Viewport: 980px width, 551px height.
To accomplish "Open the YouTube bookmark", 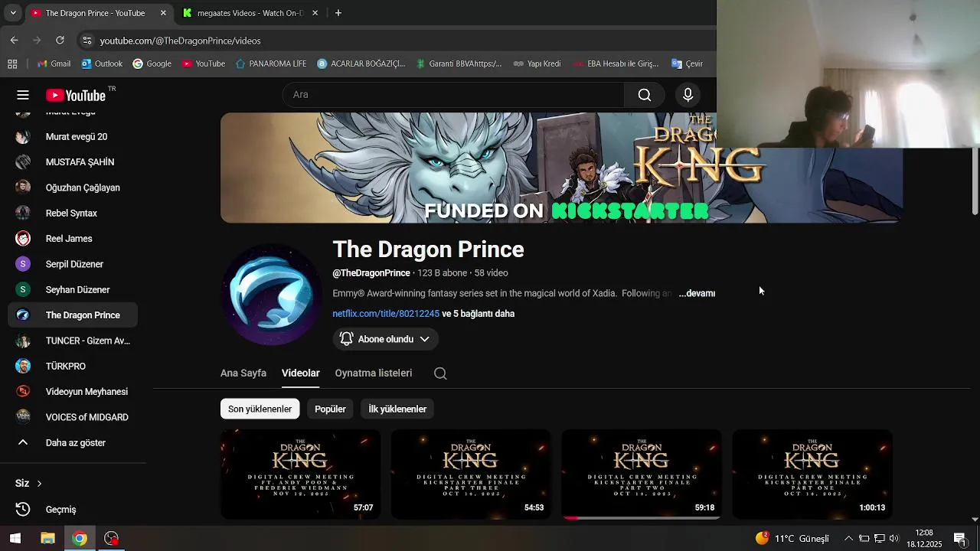I will 203,64.
